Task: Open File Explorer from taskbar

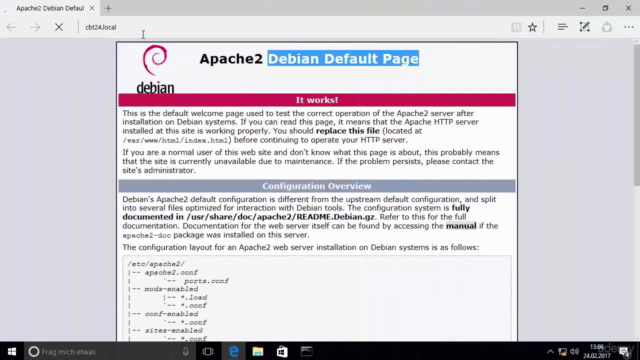Action: pyautogui.click(x=258, y=351)
